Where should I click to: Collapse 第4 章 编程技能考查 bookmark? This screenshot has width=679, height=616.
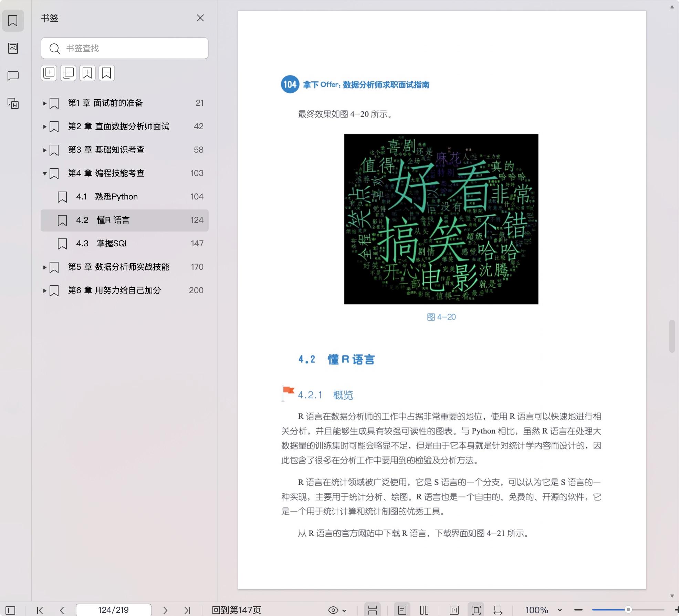[44, 173]
